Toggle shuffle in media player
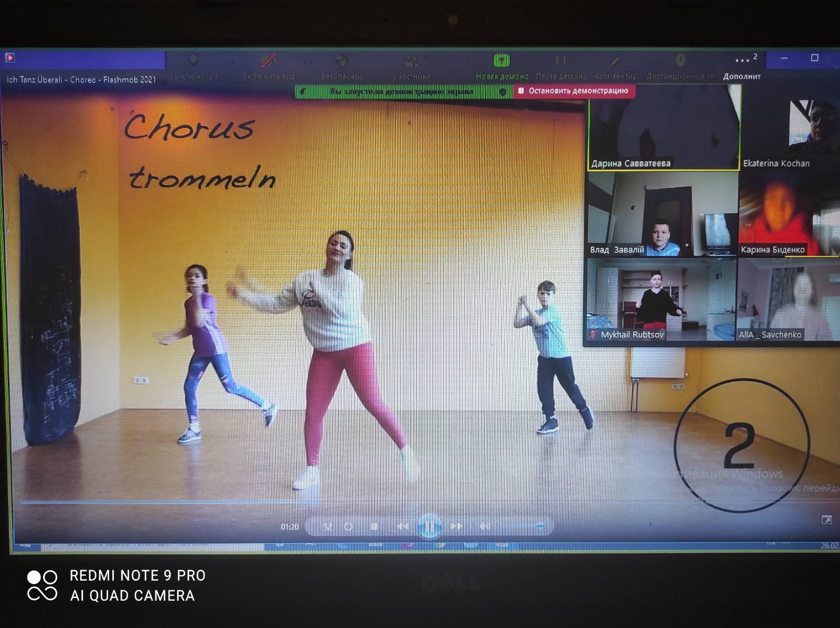This screenshot has height=628, width=840. [x=328, y=526]
